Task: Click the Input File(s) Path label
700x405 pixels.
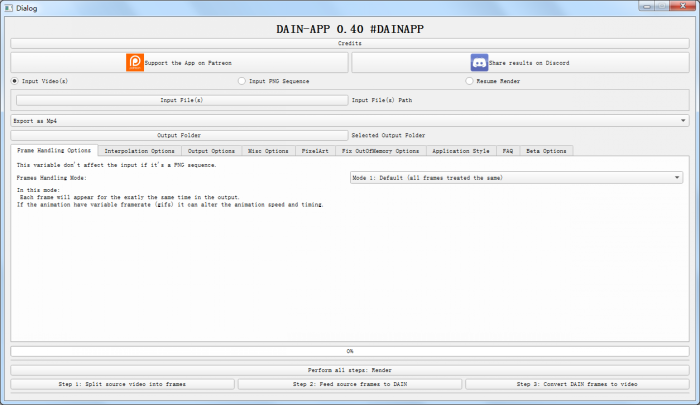Action: [x=382, y=100]
